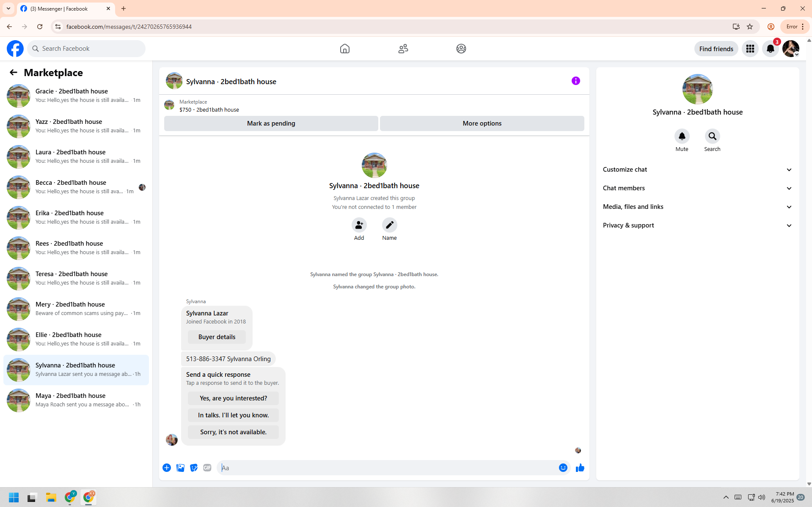Click the More options button
Image resolution: width=812 pixels, height=507 pixels.
click(x=482, y=123)
